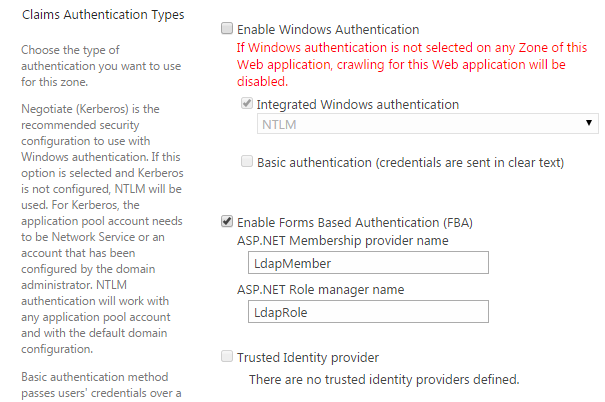This screenshot has width=605, height=402.
Task: Click the "no trusted identity providers defined" text
Action: 383,379
